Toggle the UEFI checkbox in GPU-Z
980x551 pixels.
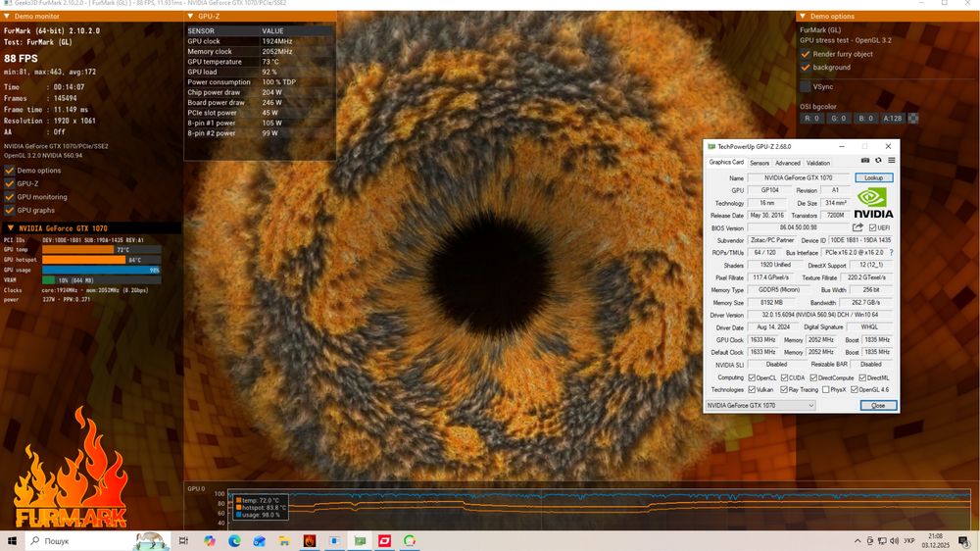click(872, 227)
